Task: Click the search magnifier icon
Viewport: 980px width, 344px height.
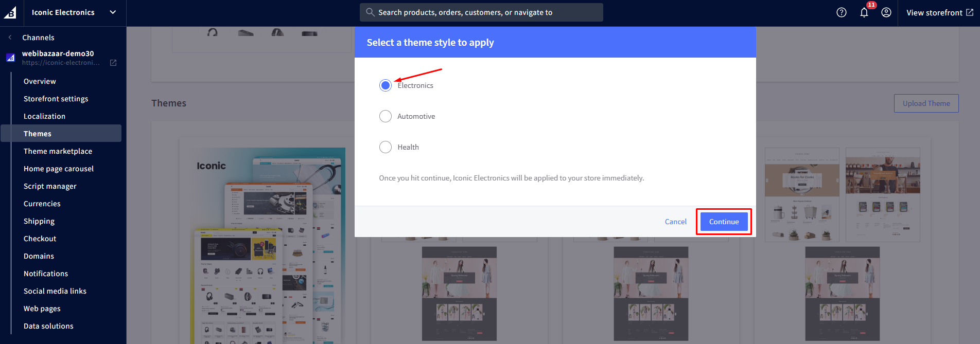Action: click(370, 12)
